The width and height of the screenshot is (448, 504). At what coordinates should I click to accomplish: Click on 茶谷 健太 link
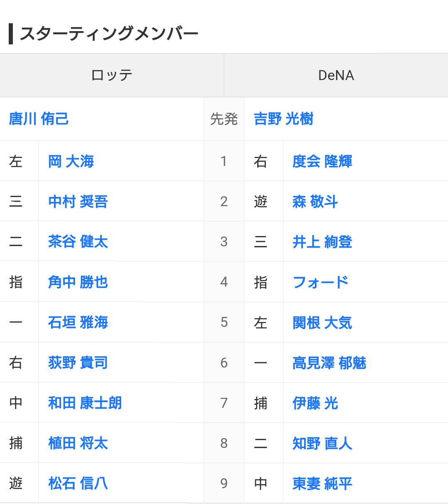78,242
